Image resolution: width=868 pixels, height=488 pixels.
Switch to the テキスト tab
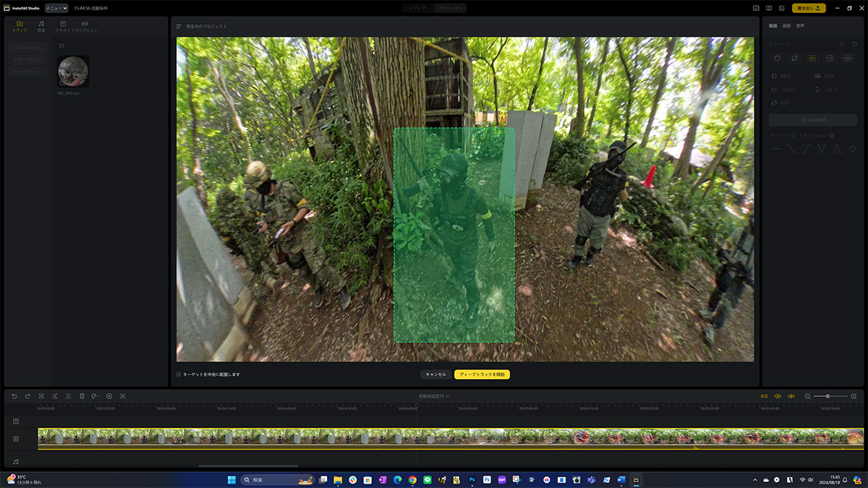point(63,27)
